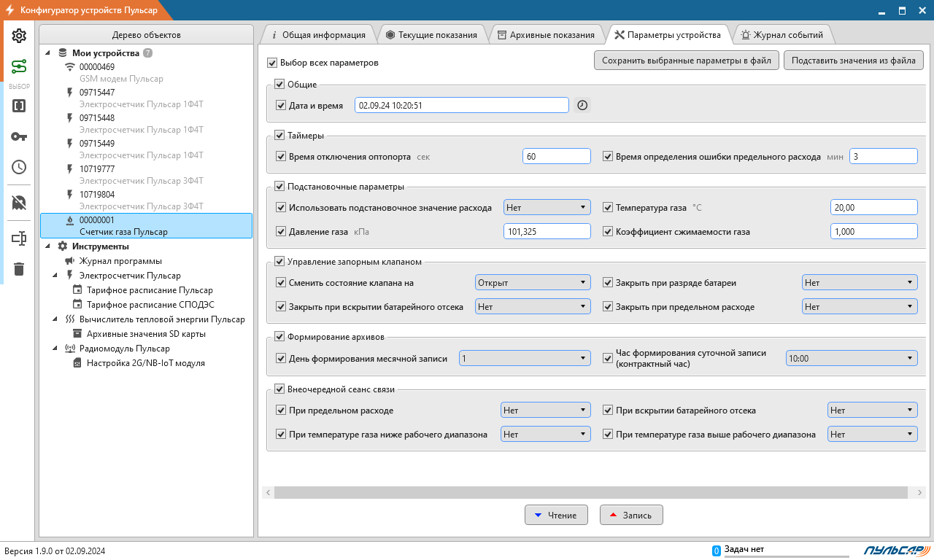Uncheck Дата и время parameter
This screenshot has width=934, height=560.
pos(281,106)
